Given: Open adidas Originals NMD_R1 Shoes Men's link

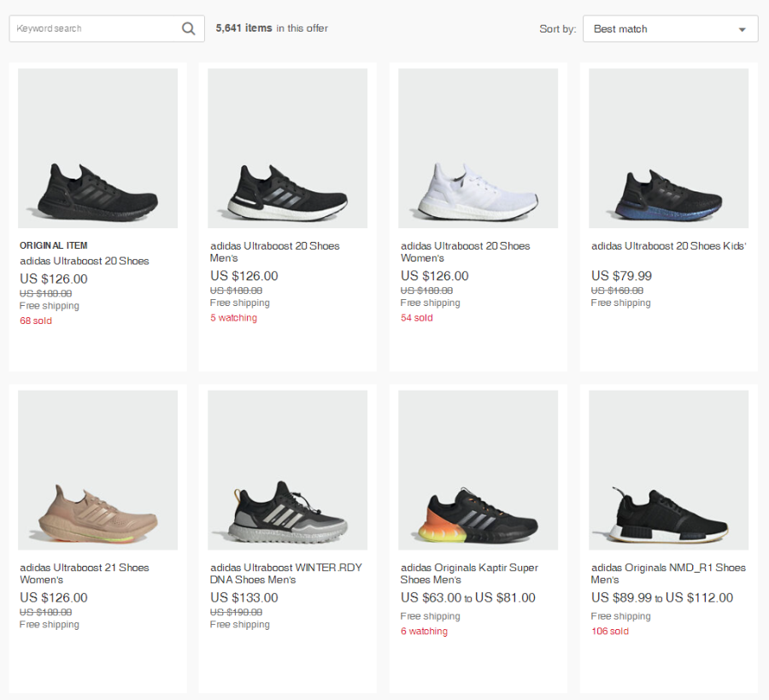Looking at the screenshot, I should pos(668,574).
